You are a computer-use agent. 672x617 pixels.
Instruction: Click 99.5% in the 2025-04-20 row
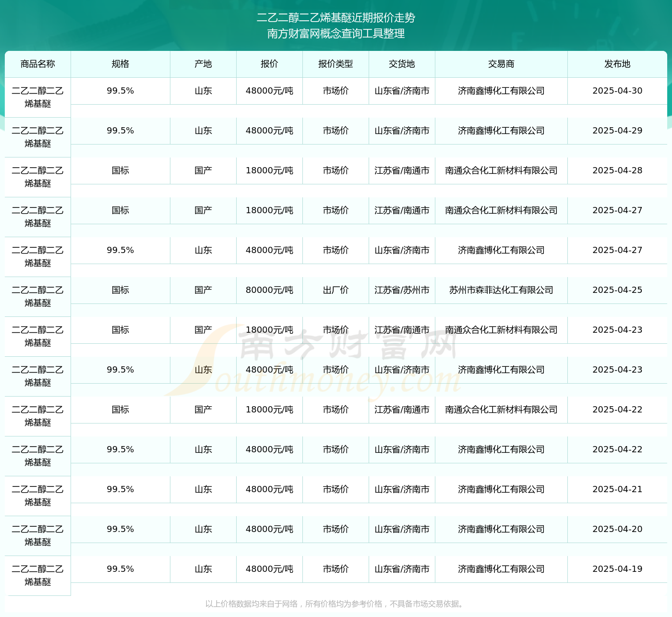click(x=120, y=529)
